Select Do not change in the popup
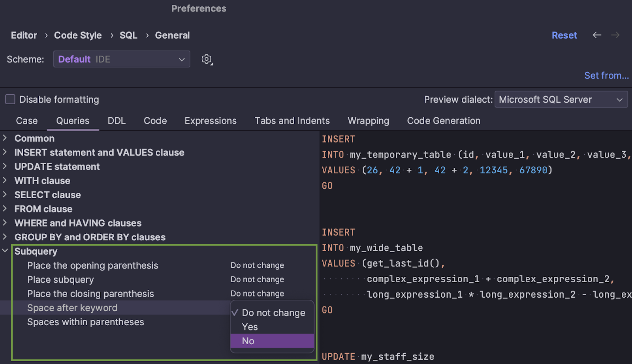 click(x=273, y=313)
